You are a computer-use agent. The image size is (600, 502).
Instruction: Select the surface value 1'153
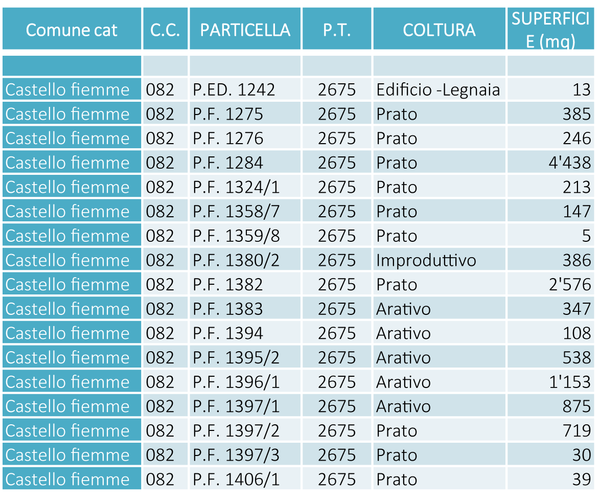click(x=551, y=382)
